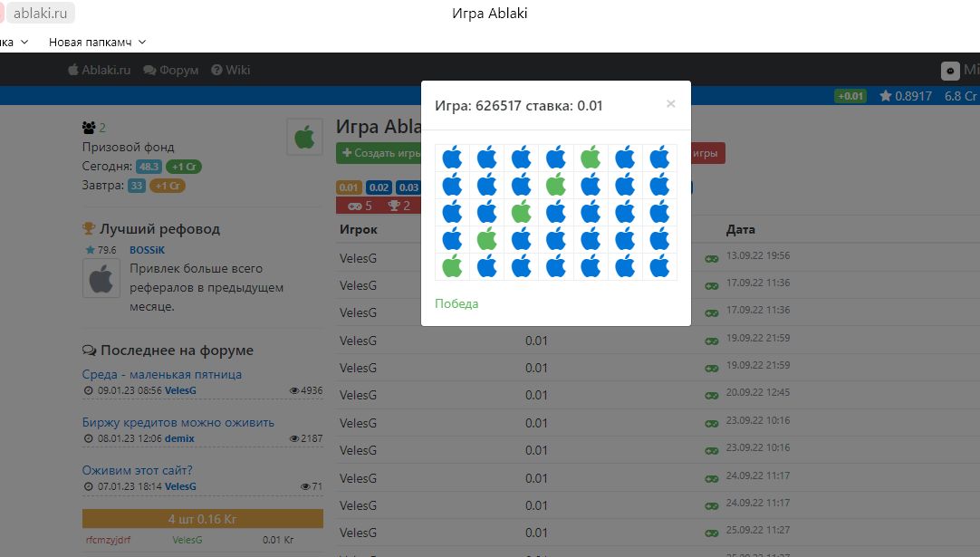Click the blue apple in the grid's bottom-right corner
Image resolution: width=980 pixels, height=557 pixels.
pyautogui.click(x=659, y=267)
